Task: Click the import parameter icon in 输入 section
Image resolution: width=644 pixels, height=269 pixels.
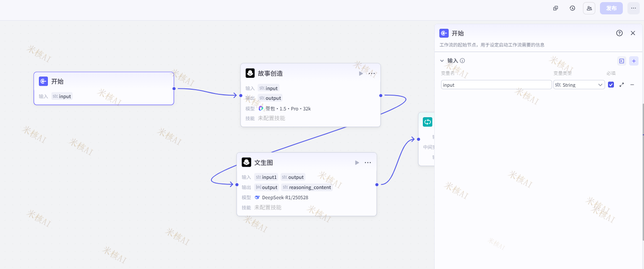Action: point(622,61)
